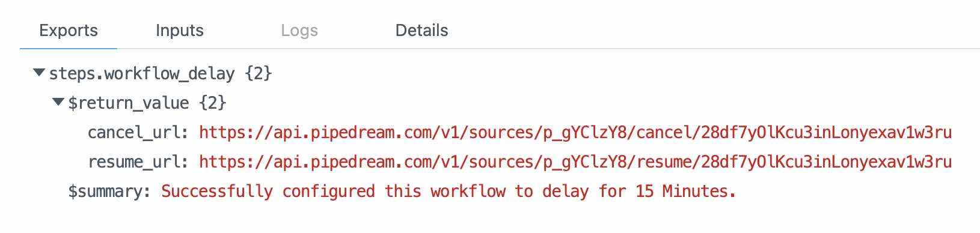Open the Inputs tab
This screenshot has width=980, height=233.
180,31
